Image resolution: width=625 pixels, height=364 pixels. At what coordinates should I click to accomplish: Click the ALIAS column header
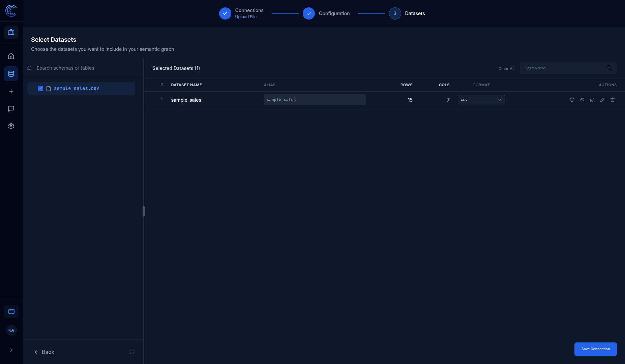coord(270,85)
